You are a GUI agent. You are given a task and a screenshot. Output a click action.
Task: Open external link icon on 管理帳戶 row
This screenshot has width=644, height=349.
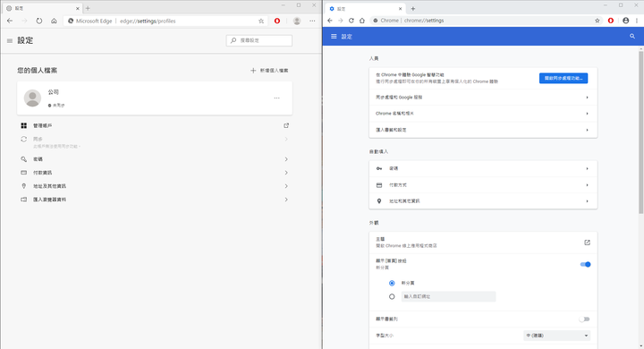pyautogui.click(x=286, y=125)
